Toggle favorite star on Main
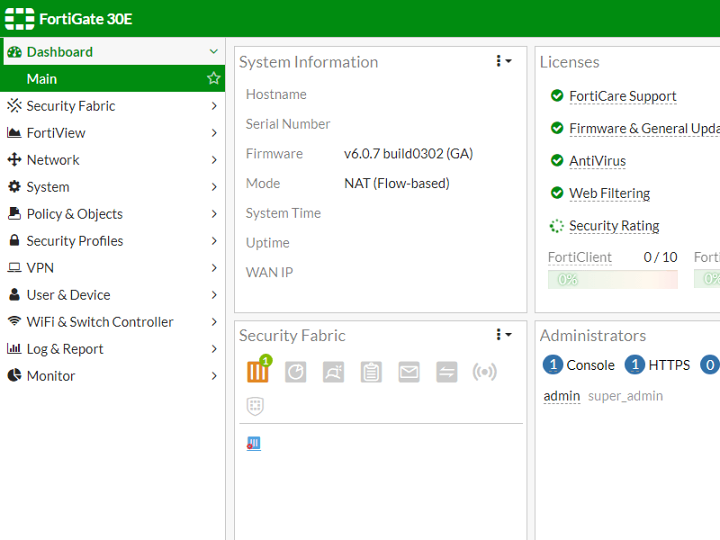Screen dimensions: 720x540 [214, 79]
